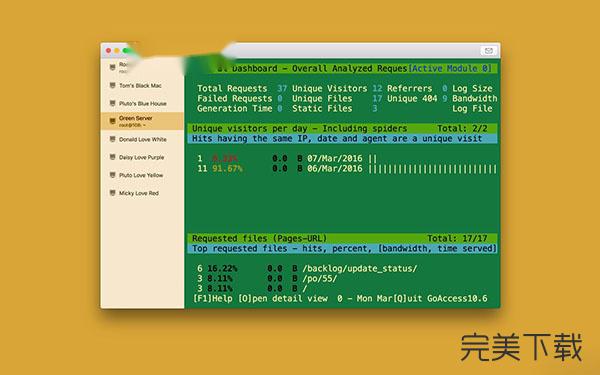Select the Requested files (Pages-URL) header

tap(259, 238)
